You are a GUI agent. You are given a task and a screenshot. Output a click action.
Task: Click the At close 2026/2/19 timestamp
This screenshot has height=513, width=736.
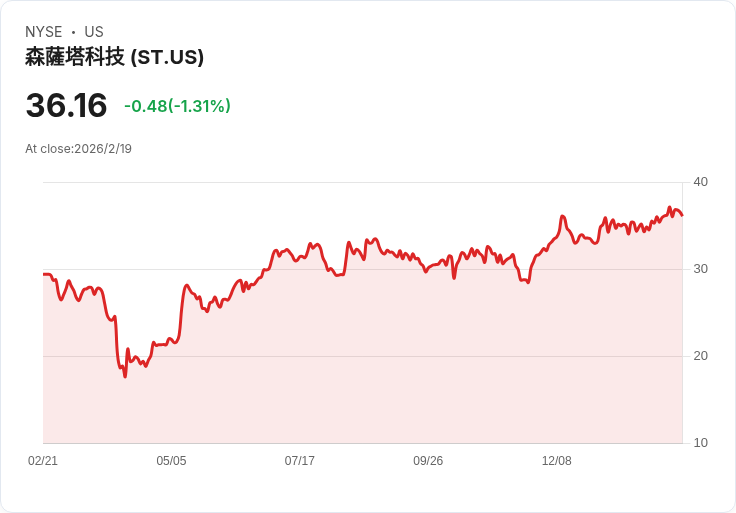coord(78,149)
